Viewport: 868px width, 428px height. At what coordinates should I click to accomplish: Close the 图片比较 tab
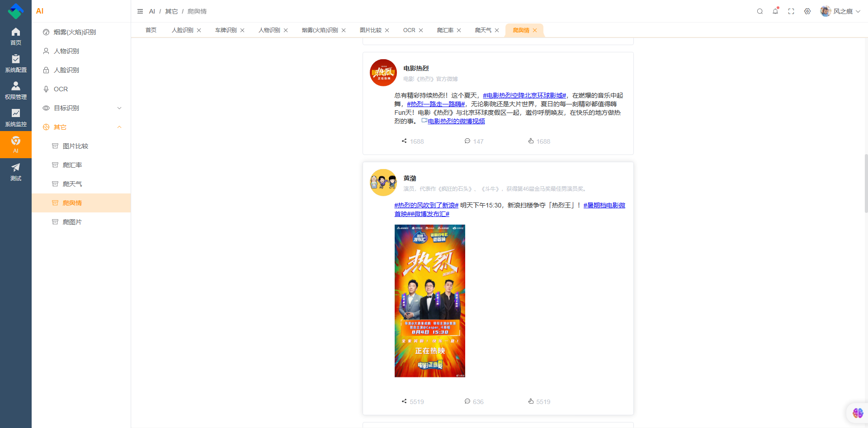pyautogui.click(x=387, y=30)
